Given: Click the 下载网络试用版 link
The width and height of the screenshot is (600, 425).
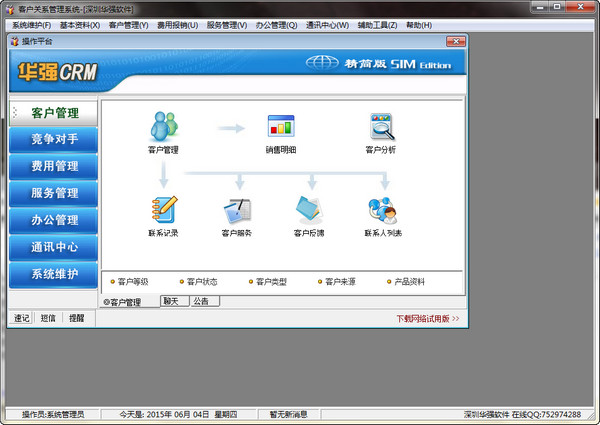Looking at the screenshot, I should 428,319.
